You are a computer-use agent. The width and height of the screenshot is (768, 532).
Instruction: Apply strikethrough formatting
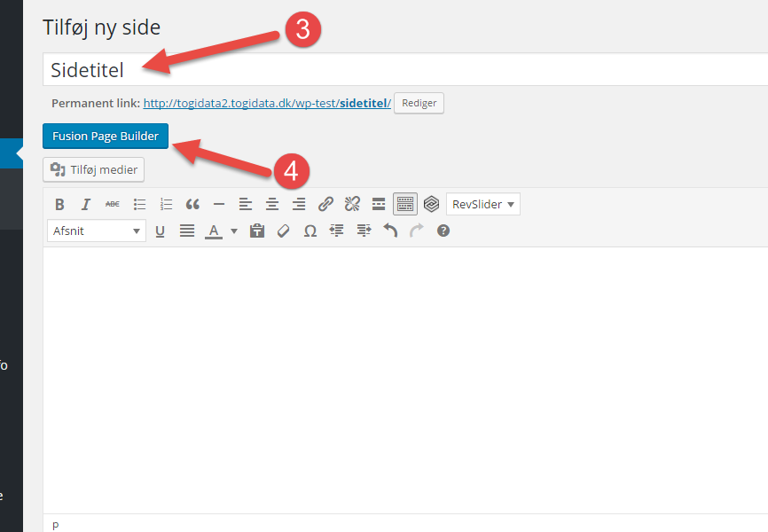tap(113, 204)
